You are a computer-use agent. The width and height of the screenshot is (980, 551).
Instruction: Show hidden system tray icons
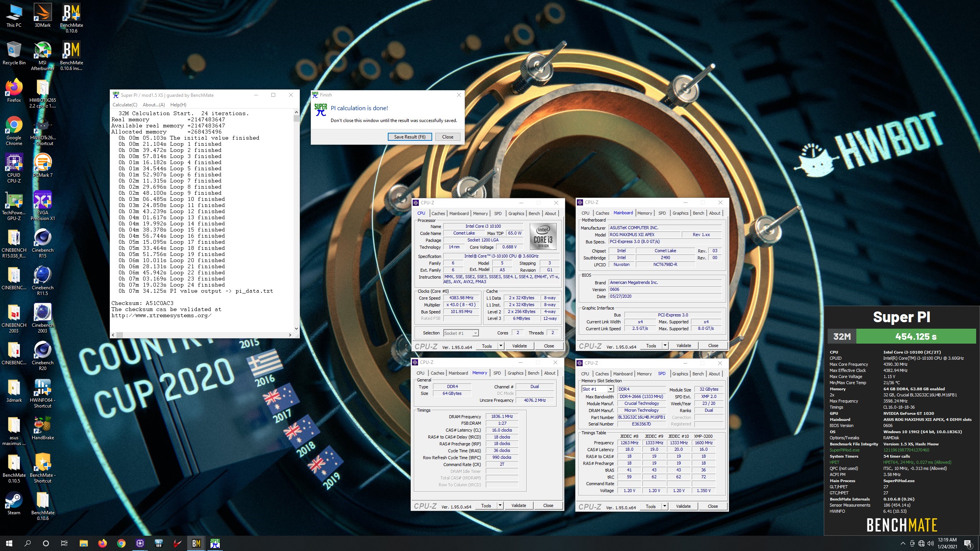click(903, 543)
